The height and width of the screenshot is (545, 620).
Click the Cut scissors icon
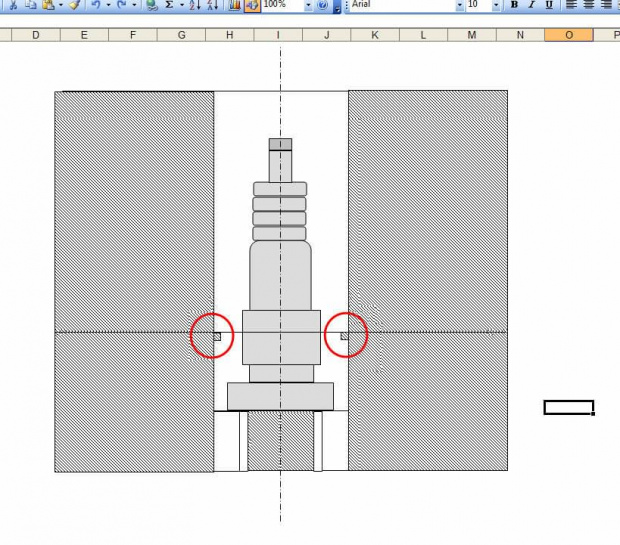click(x=13, y=5)
